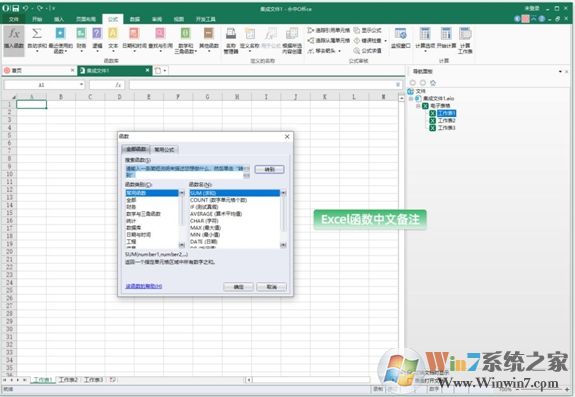Select All Functions tab in function dialog
Image resolution: width=575 pixels, height=397 pixels.
coord(136,149)
